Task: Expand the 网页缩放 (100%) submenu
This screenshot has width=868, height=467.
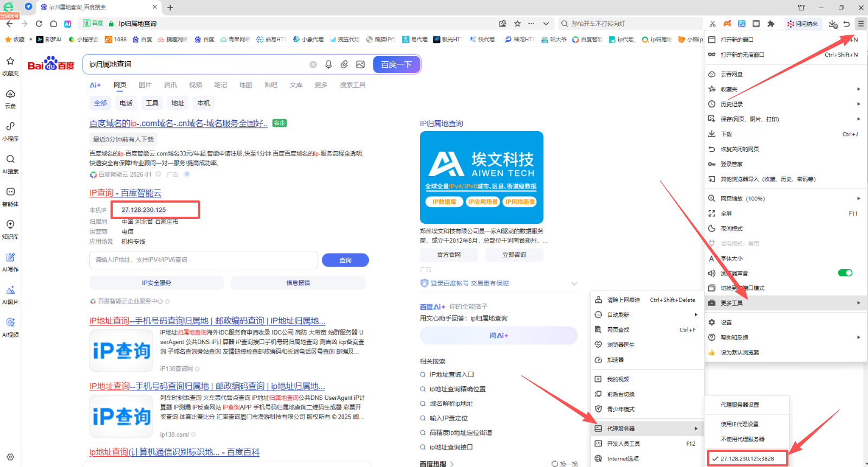Action: (x=785, y=198)
